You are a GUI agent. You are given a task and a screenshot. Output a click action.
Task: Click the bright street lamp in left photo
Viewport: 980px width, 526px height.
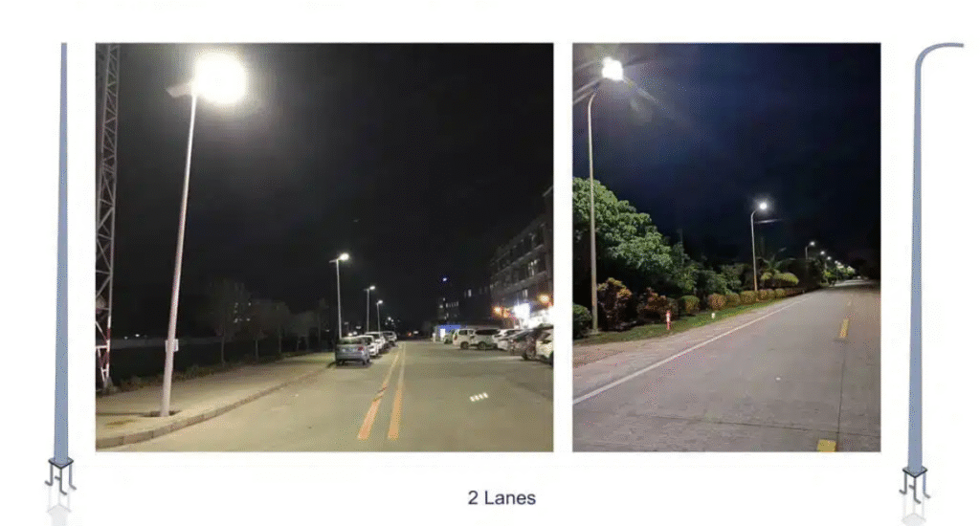[x=219, y=78]
